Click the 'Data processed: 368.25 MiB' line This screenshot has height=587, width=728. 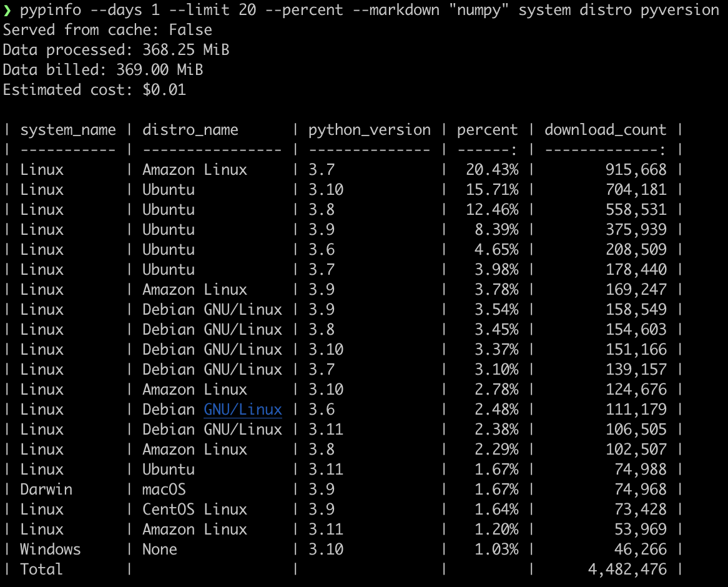(116, 50)
